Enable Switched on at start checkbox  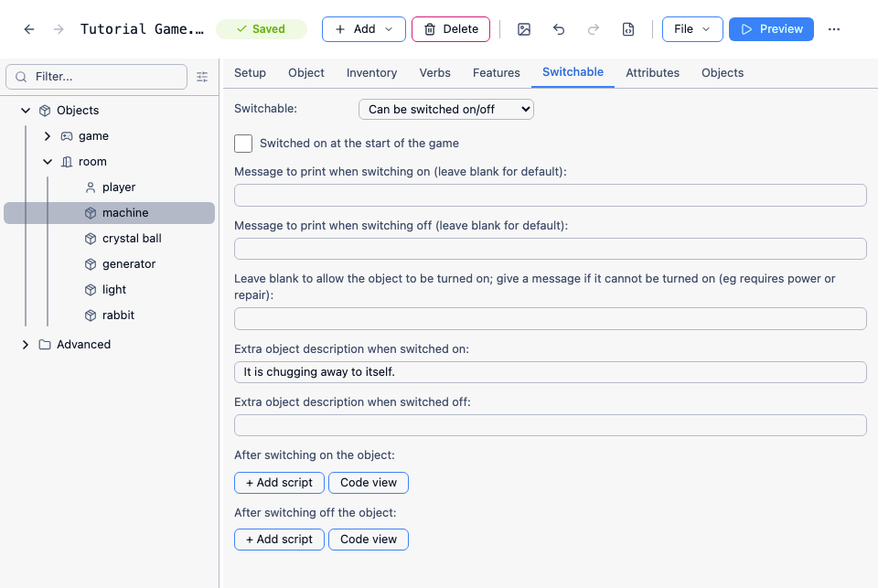243,144
